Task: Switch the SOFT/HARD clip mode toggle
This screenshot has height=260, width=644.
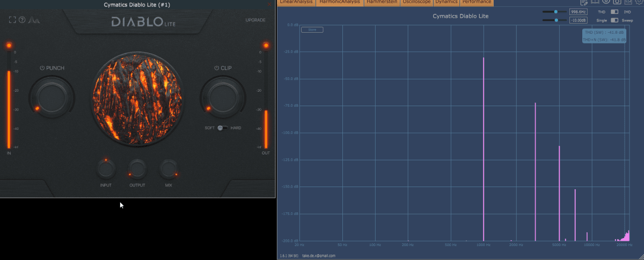Action: coord(222,128)
